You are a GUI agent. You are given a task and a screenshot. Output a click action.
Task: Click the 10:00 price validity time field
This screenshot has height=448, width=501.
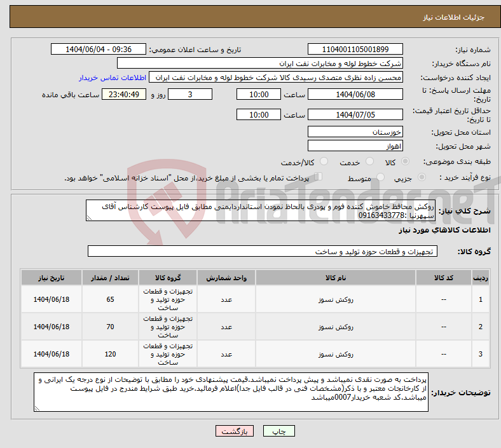(259, 114)
